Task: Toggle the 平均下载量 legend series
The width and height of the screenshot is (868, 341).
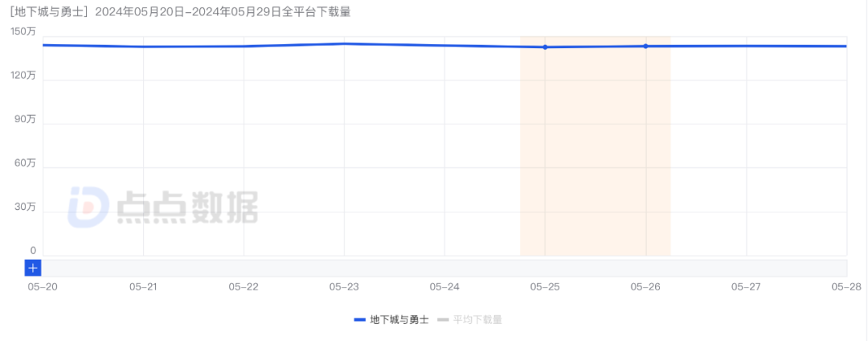Action: (477, 319)
